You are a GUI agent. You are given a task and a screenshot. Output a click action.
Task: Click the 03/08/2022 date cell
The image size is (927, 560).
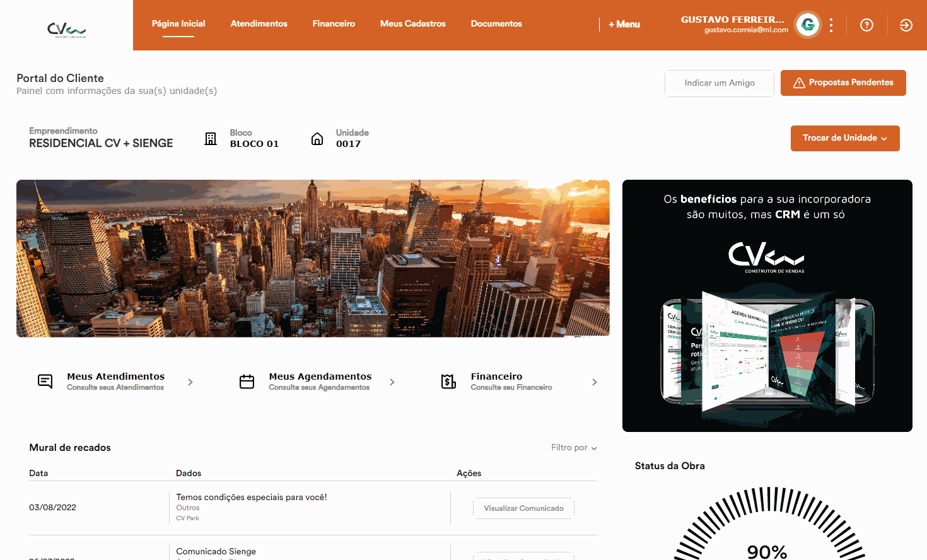click(x=52, y=508)
